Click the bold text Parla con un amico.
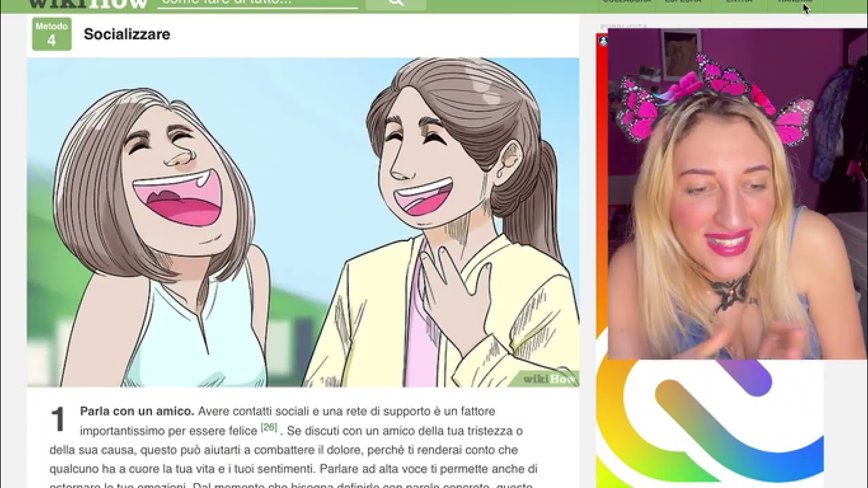 (137, 411)
